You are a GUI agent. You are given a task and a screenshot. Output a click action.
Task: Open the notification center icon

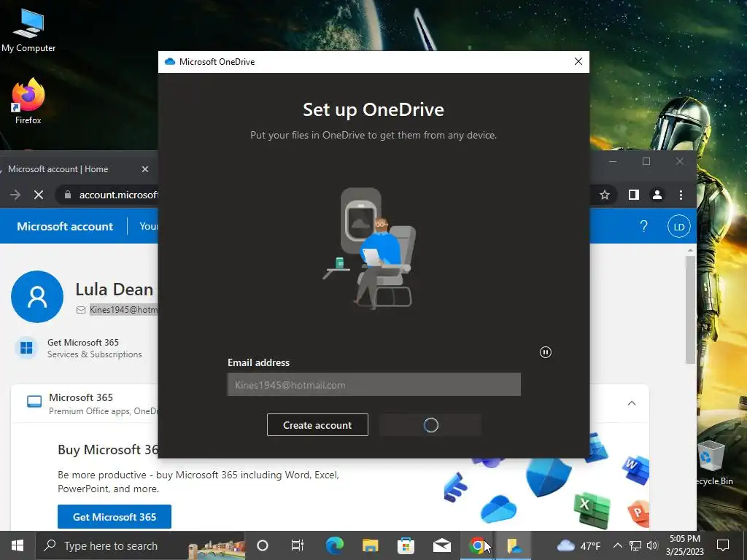coord(723,545)
